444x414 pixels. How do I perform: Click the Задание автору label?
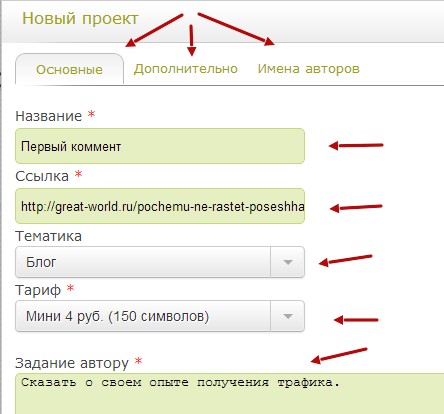tap(72, 363)
